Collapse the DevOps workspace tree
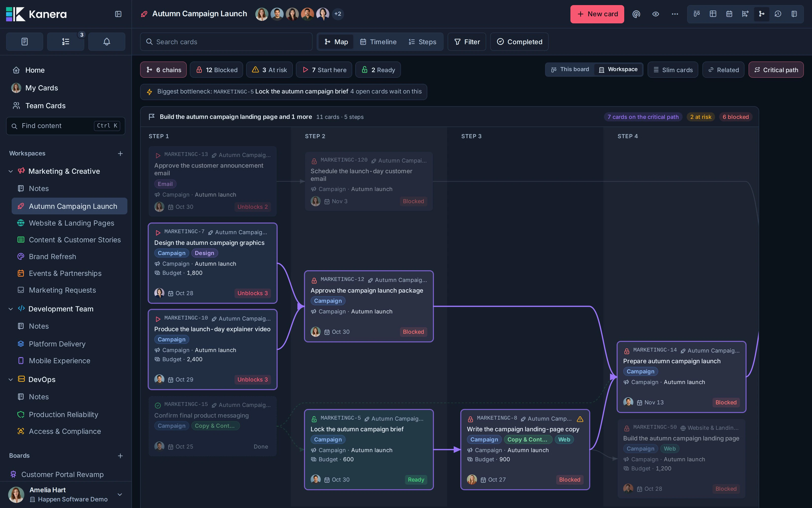Screen dimensions: 812x508 [x=10, y=379]
